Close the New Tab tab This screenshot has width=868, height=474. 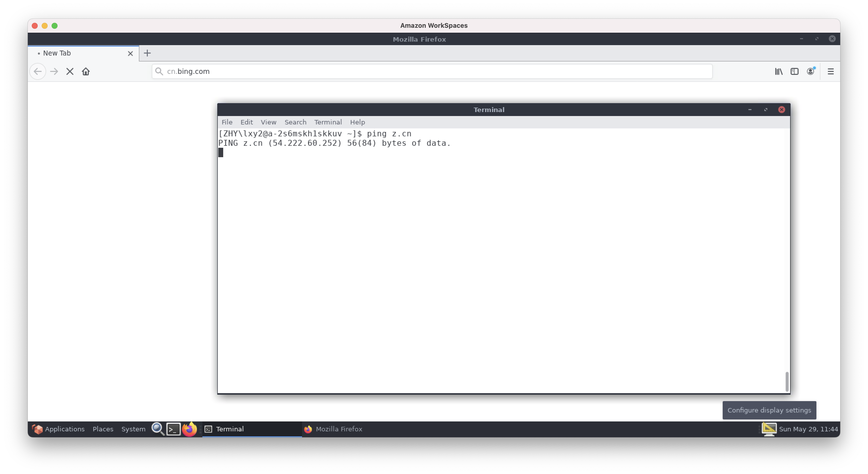[x=130, y=53]
